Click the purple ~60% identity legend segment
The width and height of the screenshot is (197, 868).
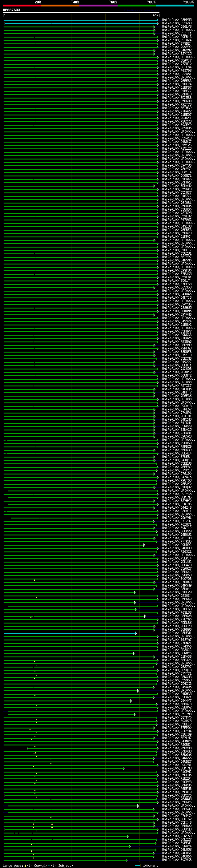[99, 6]
